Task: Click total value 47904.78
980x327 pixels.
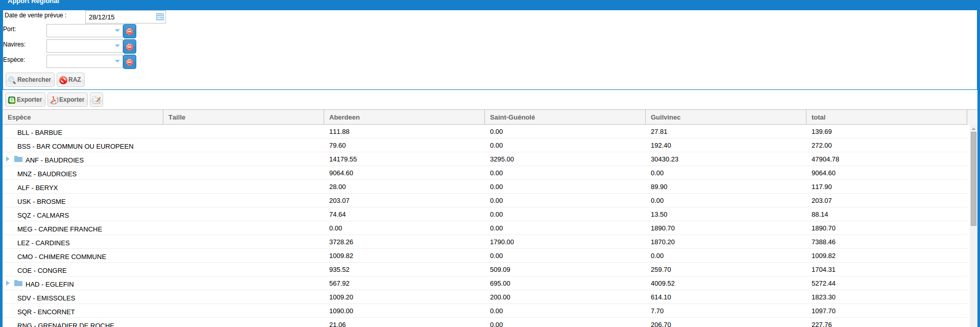Action: 825,159
